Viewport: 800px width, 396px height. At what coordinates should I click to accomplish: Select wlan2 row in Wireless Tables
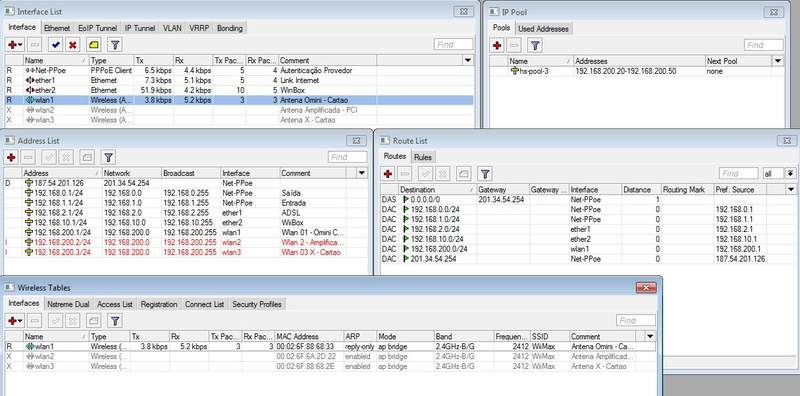(330, 356)
